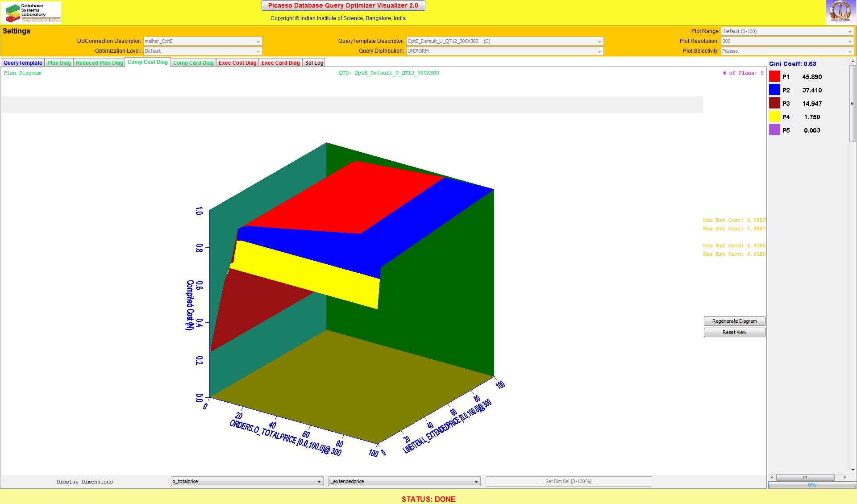Open the Sel Log tab
Viewport: 857px width, 504px height.
coord(314,63)
